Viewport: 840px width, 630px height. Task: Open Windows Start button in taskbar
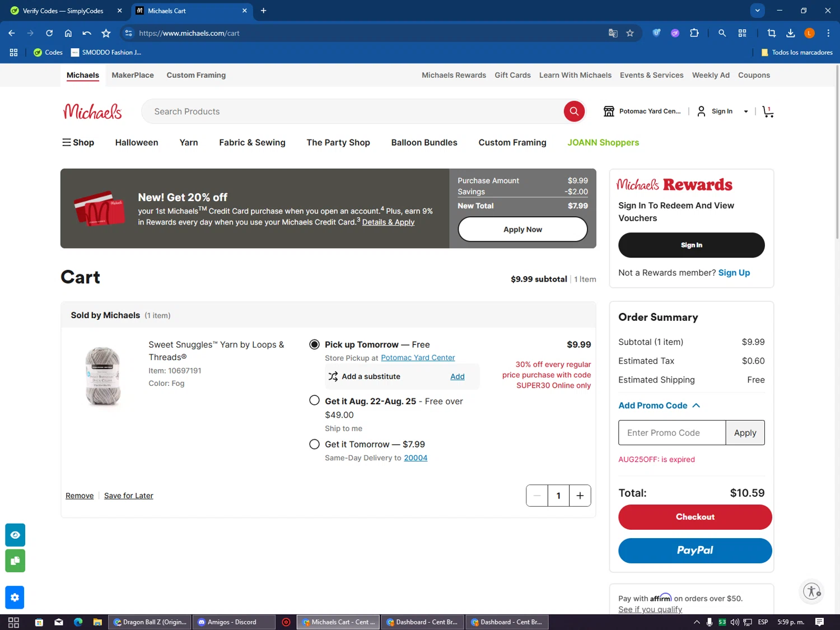point(13,622)
